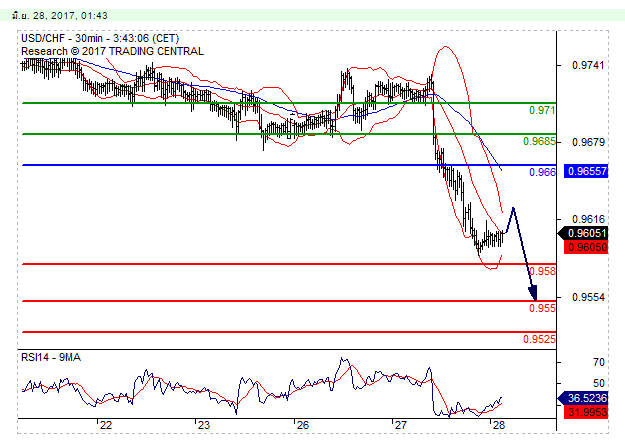Click the 'RSI14 - 9MA' indicator label
The image size is (625, 445).
click(x=51, y=357)
